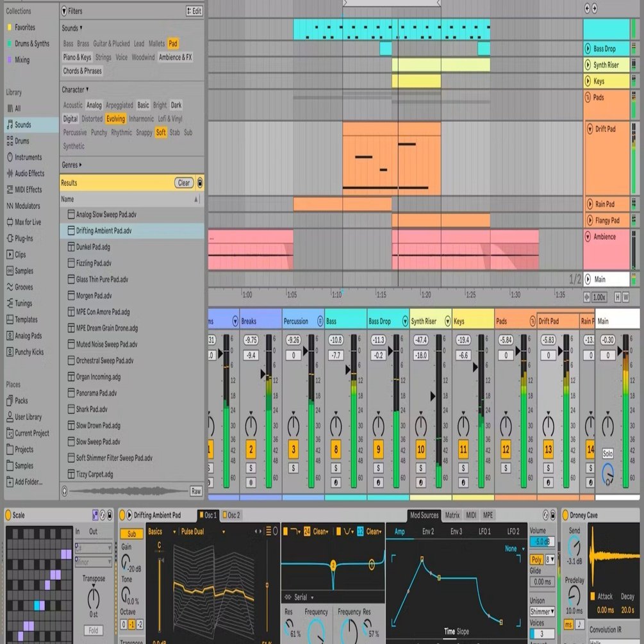Click the hot-swap icon on the Droney Cave device
Image resolution: width=644 pixels, height=644 pixels.
coord(546,515)
